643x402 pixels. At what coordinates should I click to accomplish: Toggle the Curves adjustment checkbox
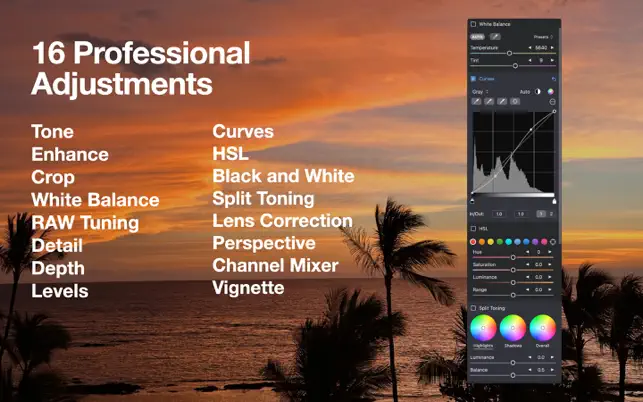pyautogui.click(x=473, y=79)
